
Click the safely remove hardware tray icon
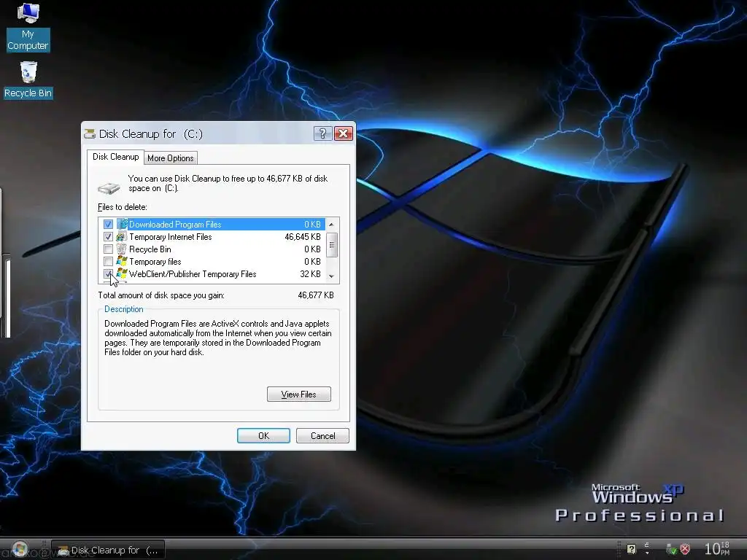[x=671, y=550]
